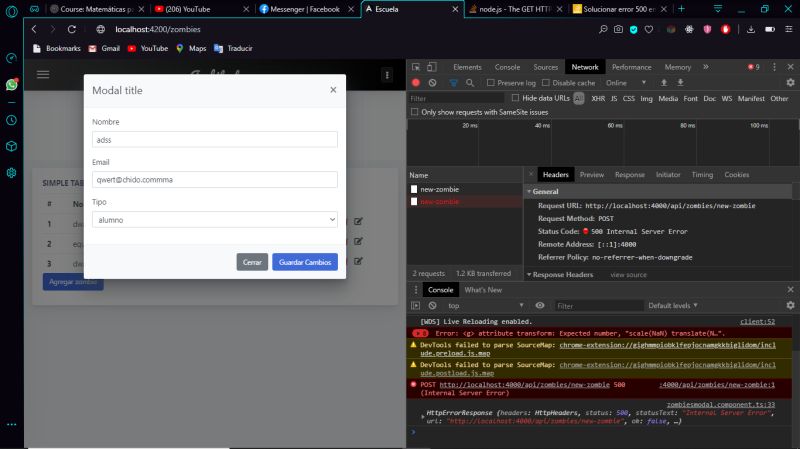Screen dimensions: 800x449
Task: Open network search magnifier
Action: coord(470,82)
